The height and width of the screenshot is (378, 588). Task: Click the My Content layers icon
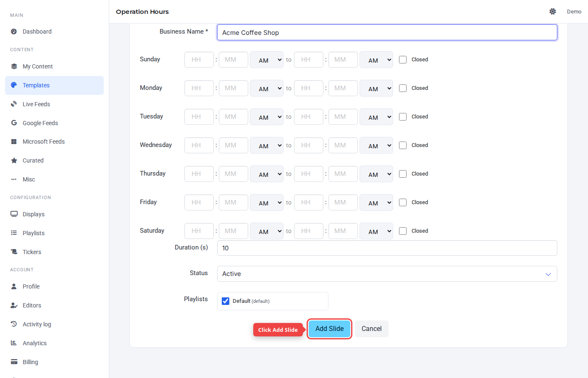[x=14, y=66]
